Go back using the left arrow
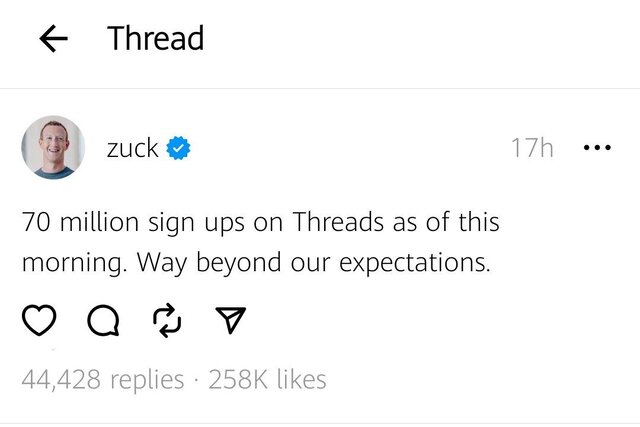Viewport: 640px width, 427px height. 52,39
